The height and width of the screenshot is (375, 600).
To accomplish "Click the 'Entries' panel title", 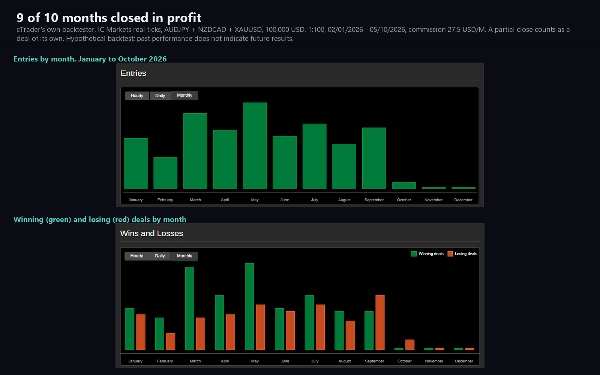I will click(x=133, y=73).
